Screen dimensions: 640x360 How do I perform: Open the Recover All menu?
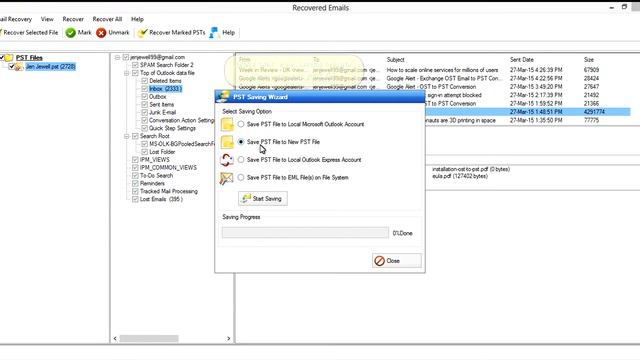click(107, 19)
